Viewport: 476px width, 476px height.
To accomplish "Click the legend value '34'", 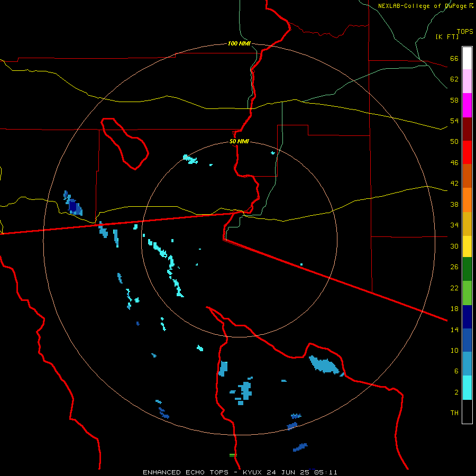I will pyautogui.click(x=454, y=225).
